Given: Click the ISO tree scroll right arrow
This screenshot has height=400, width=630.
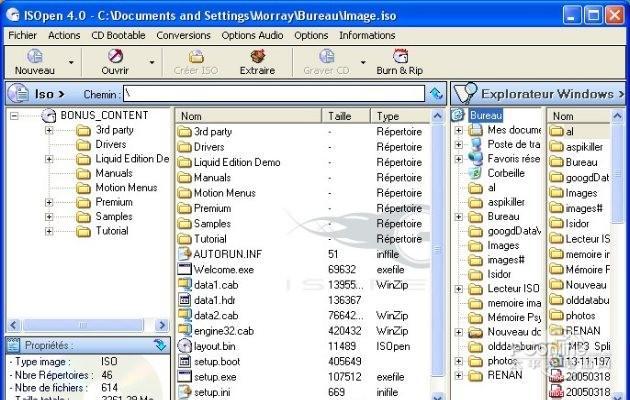Looking at the screenshot, I should click(x=162, y=325).
